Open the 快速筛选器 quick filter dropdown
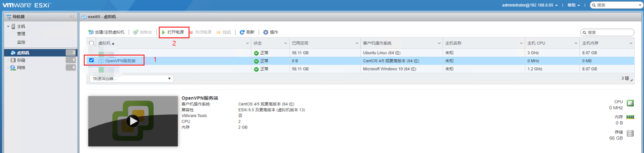Screen dimensions: 644x153 tap(131, 79)
